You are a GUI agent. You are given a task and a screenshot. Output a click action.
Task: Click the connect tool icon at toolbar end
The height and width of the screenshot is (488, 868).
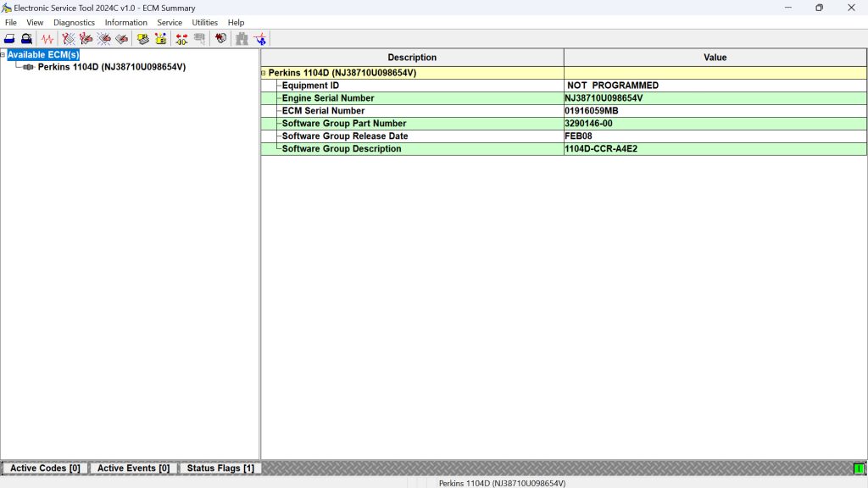pyautogui.click(x=260, y=38)
